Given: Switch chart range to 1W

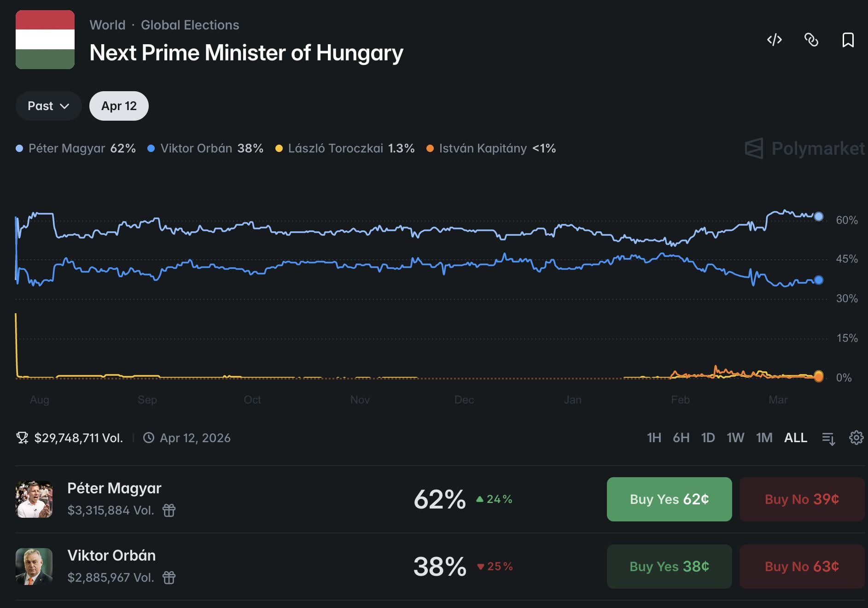Looking at the screenshot, I should (735, 438).
